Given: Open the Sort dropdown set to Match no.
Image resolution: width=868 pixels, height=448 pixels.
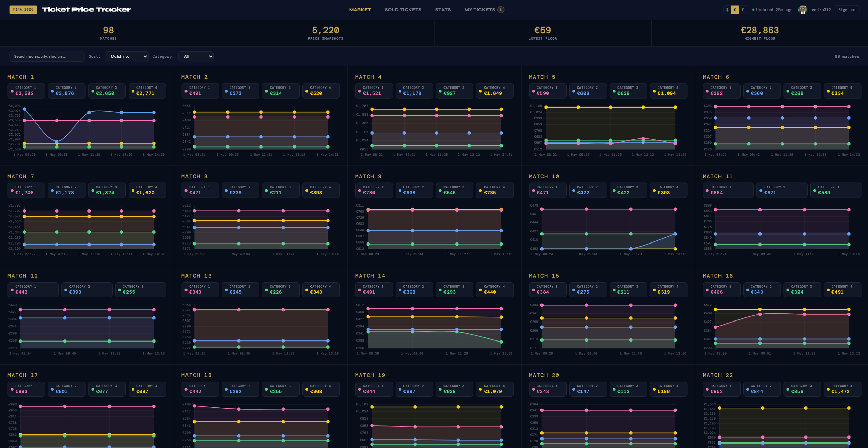Looking at the screenshot, I should tap(126, 56).
